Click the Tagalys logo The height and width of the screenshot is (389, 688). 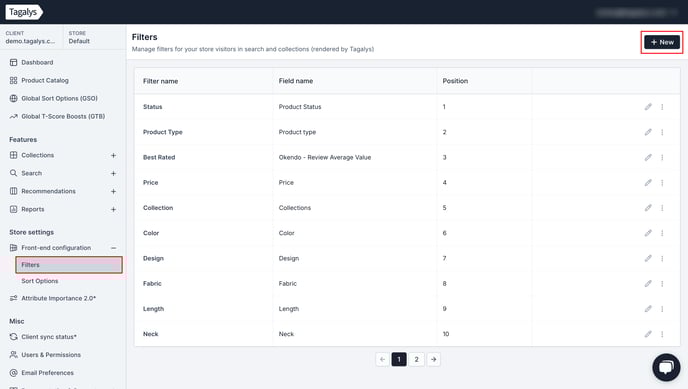(x=24, y=12)
